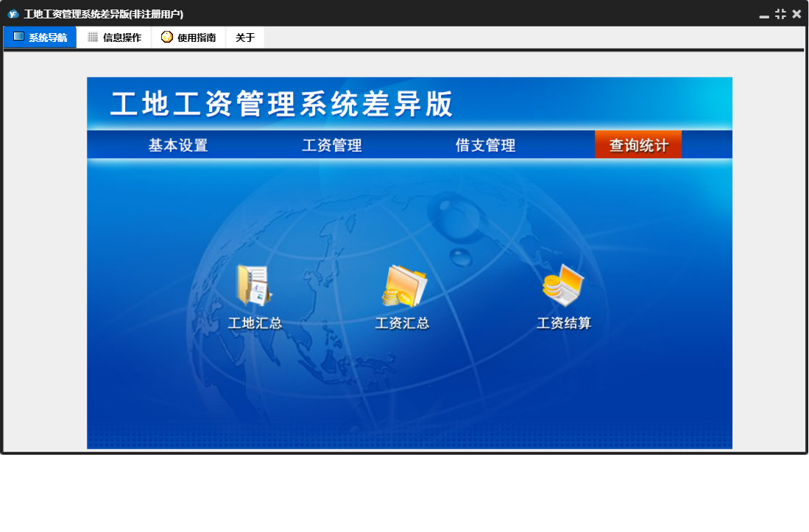This screenshot has height=532, width=809.
Task: Click the 工资汇总 folder-with-coins icon
Action: tap(403, 285)
